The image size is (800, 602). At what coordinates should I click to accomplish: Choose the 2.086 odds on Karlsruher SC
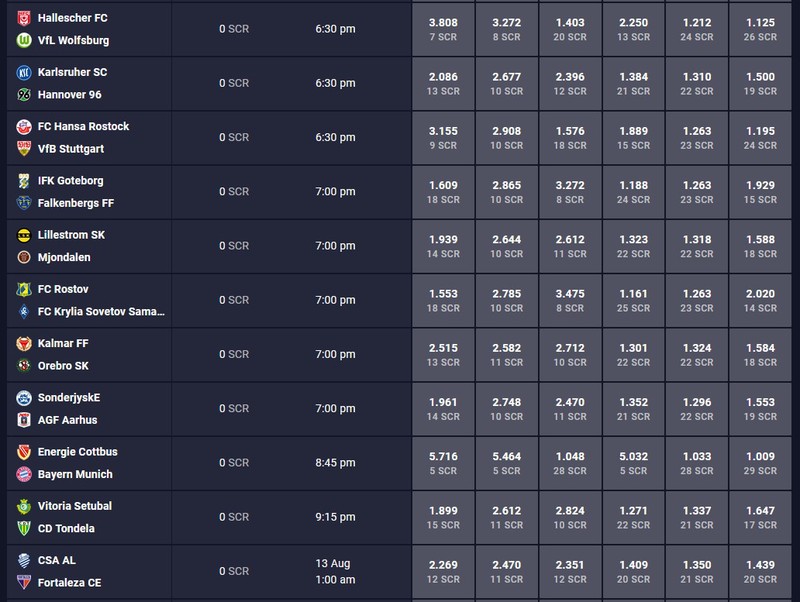point(443,83)
